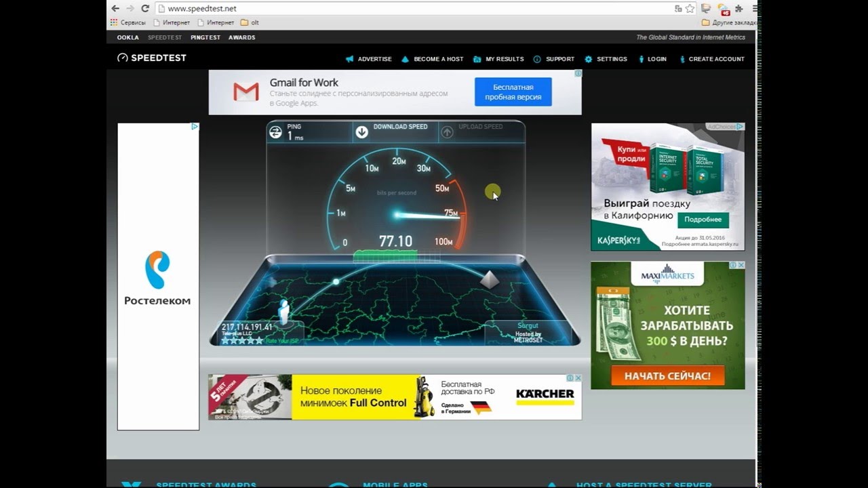Click the AdChoices icon on the Gmail ad
Image resolution: width=868 pixels, height=488 pixels.
point(578,73)
